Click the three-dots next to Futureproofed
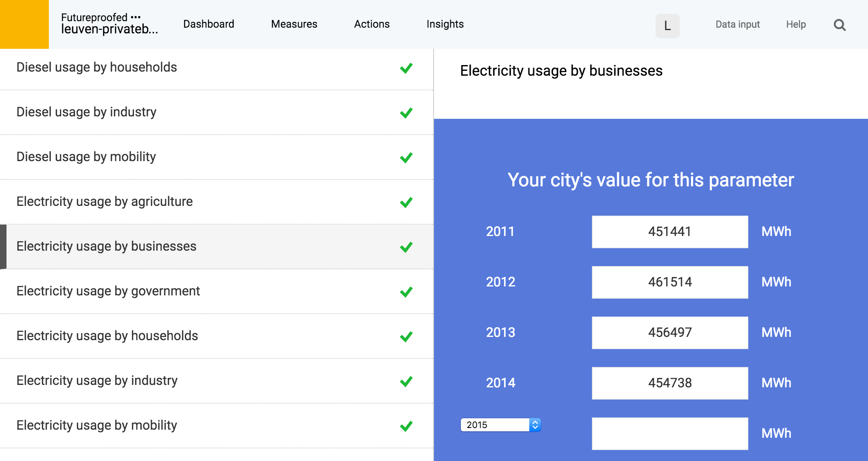 136,17
